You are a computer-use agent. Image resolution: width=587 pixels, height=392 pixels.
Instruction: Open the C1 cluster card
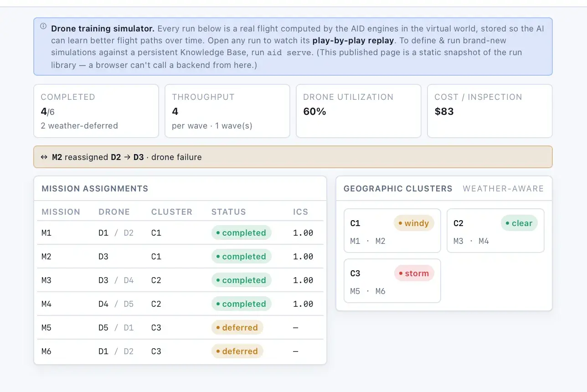pyautogui.click(x=392, y=231)
